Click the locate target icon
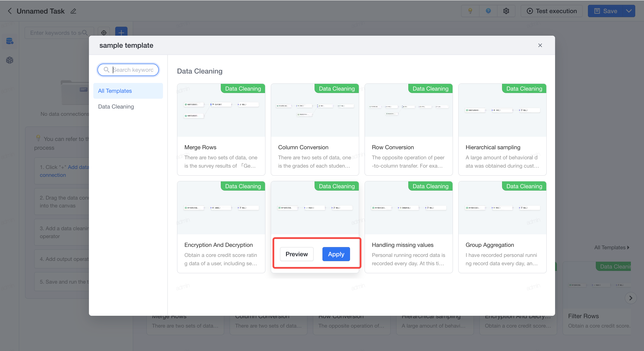 [x=104, y=33]
